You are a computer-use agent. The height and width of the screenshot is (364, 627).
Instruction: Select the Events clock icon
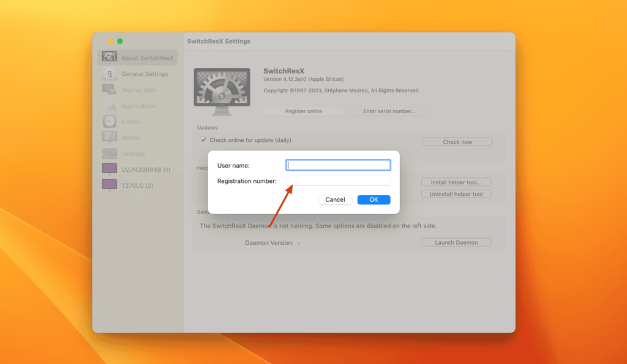pos(110,121)
